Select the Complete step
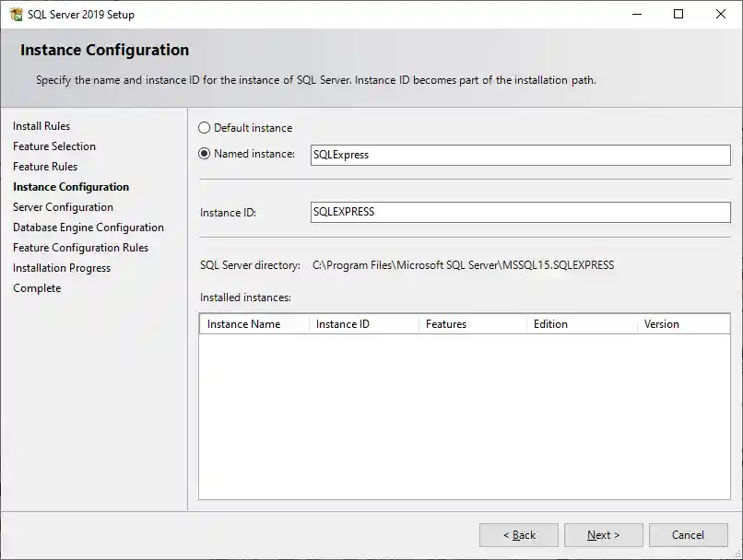The width and height of the screenshot is (743, 560). coord(37,288)
